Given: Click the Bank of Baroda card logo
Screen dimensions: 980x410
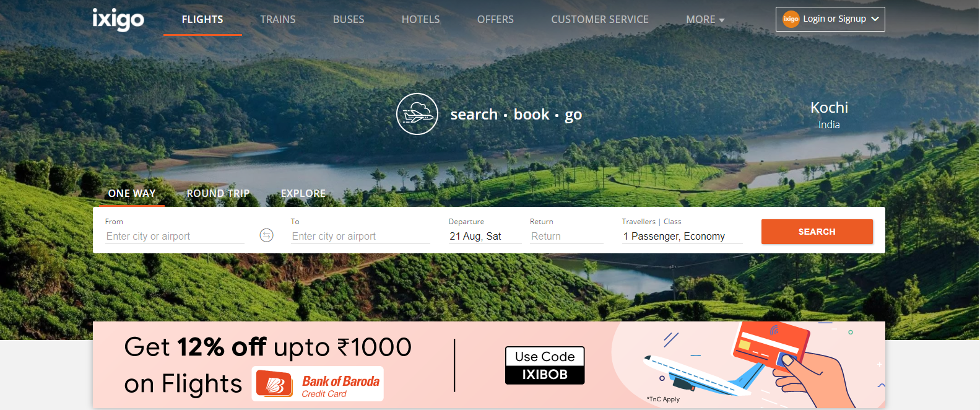Looking at the screenshot, I should tap(318, 384).
